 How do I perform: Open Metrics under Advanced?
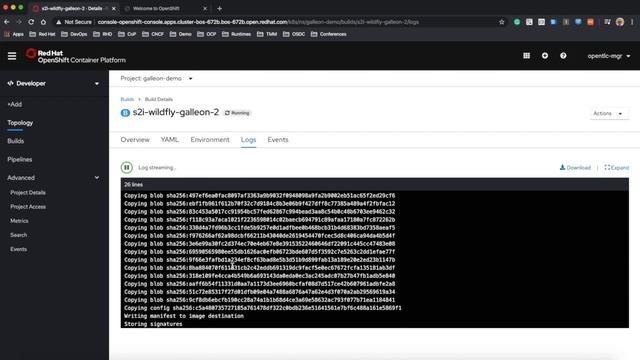pos(19,221)
